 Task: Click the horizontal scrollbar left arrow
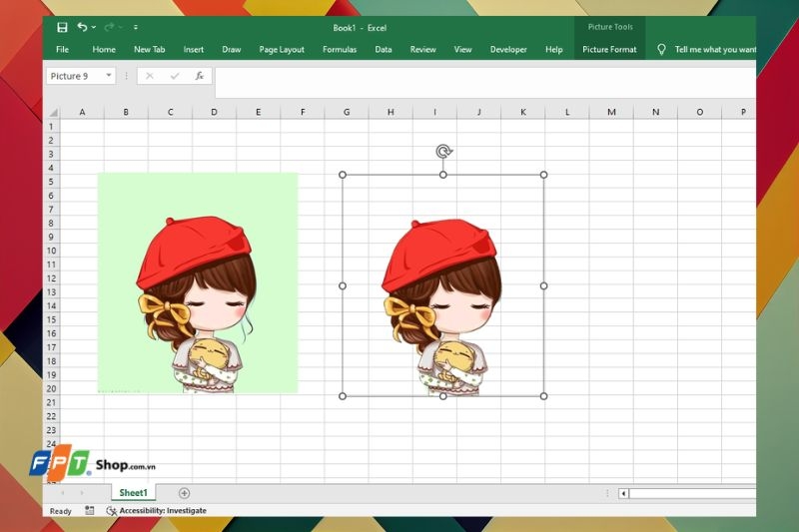point(623,493)
